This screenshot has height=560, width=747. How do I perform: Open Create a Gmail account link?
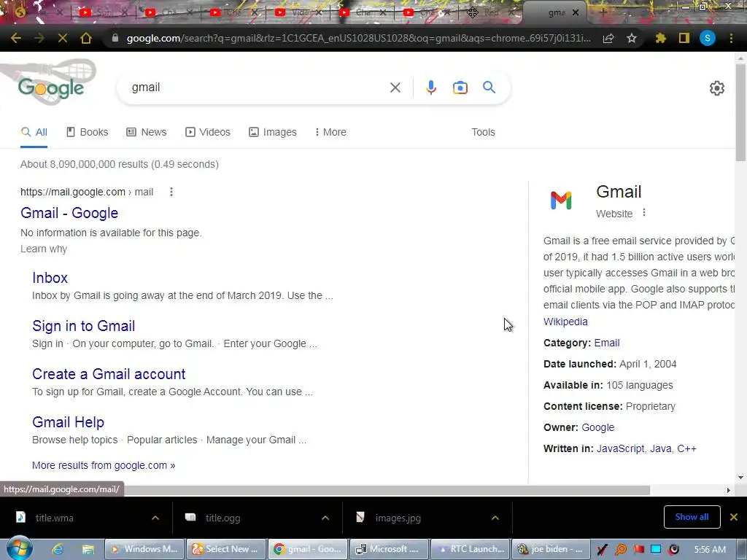[109, 374]
